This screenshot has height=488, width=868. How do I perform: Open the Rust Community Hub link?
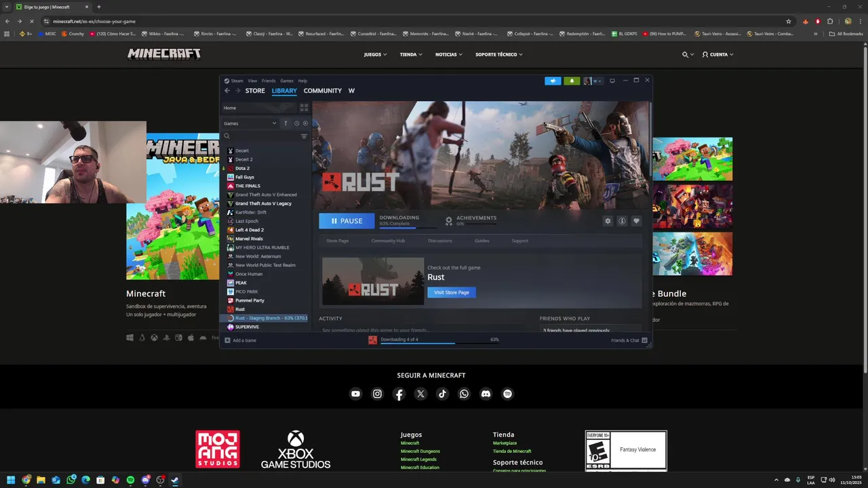[x=388, y=241]
